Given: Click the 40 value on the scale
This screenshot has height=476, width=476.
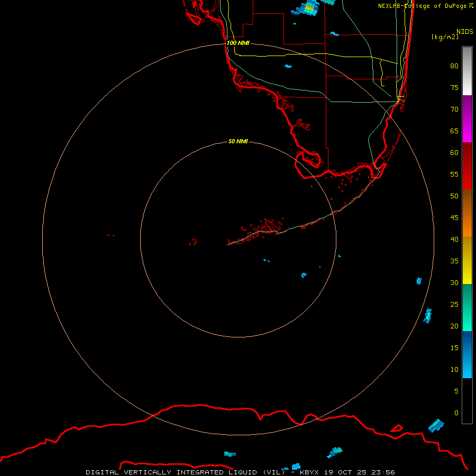Looking at the screenshot, I should 454,239.
